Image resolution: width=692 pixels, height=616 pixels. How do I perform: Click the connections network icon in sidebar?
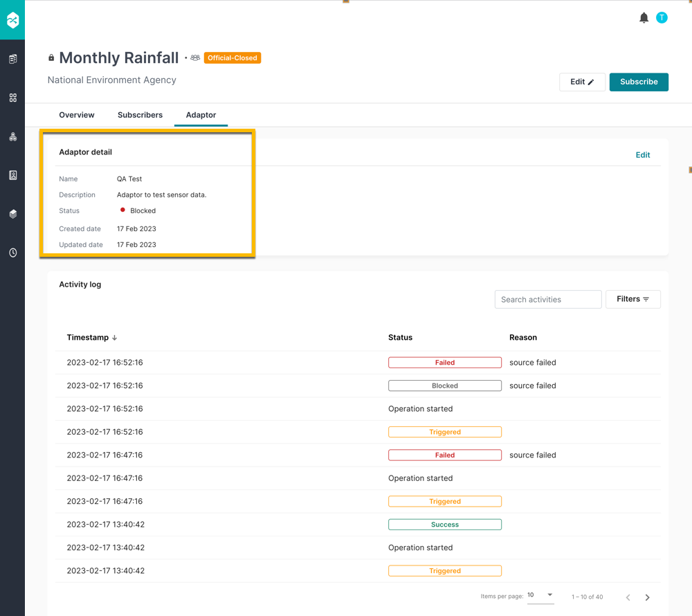(12, 136)
